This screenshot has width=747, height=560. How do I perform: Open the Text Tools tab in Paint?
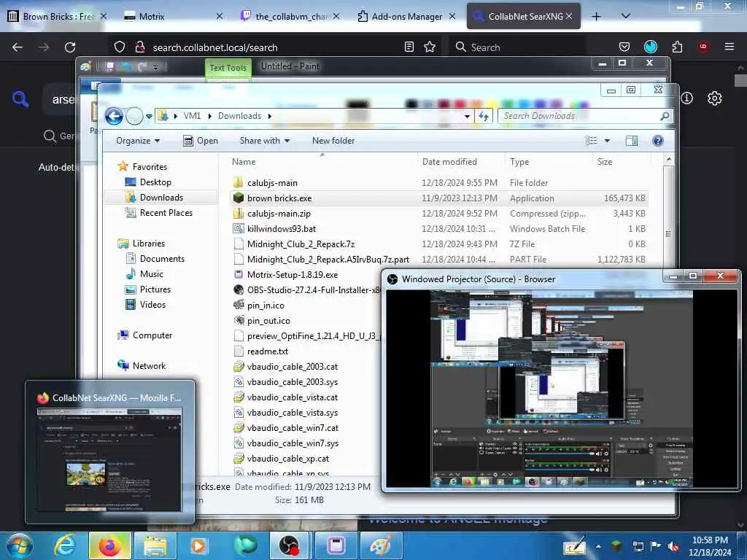click(x=228, y=68)
